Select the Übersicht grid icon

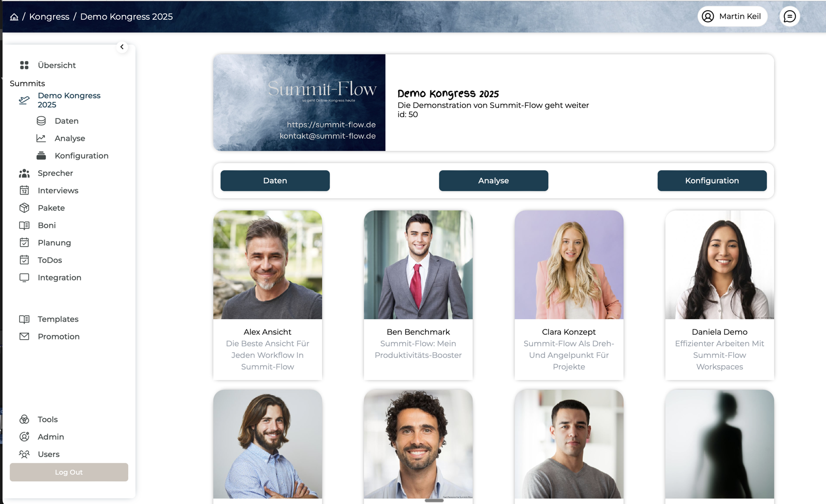(x=24, y=65)
